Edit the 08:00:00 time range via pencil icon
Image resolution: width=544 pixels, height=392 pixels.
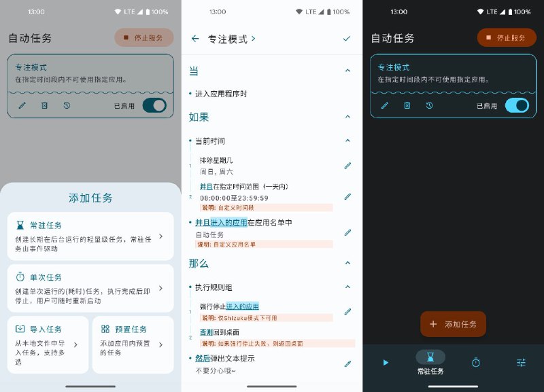coord(348,196)
